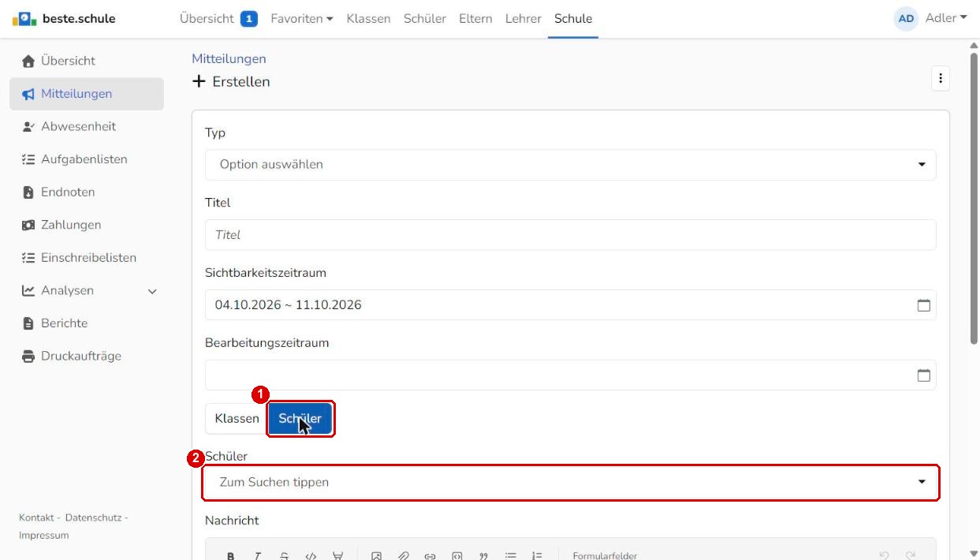Switch to the Eltern tab
This screenshot has height=560, width=980.
[x=475, y=18]
